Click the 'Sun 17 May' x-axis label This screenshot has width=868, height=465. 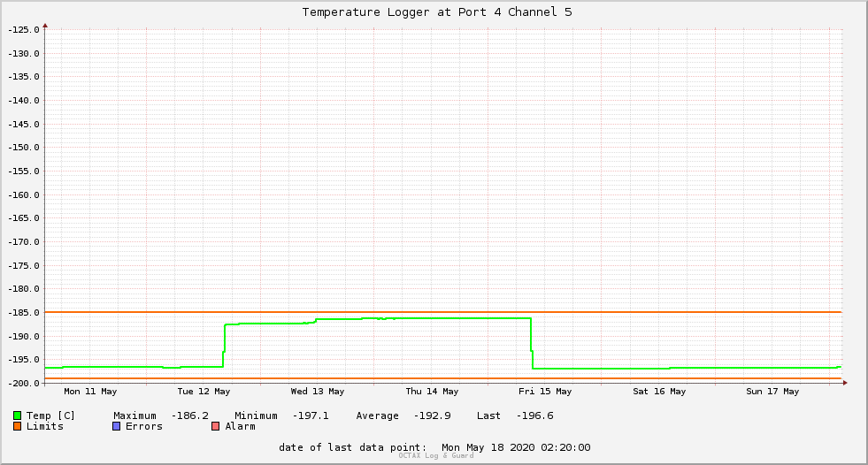772,392
